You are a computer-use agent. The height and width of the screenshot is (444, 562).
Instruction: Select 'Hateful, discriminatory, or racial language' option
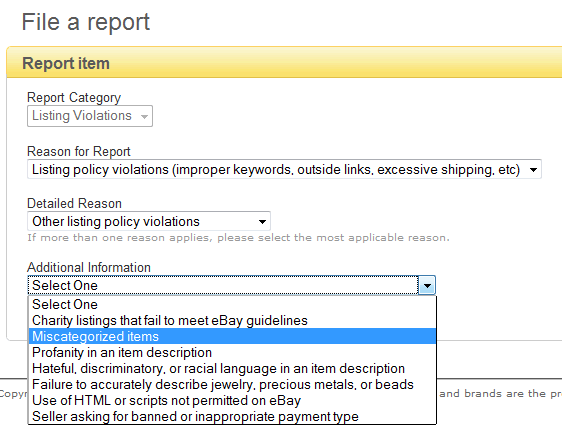point(232,368)
